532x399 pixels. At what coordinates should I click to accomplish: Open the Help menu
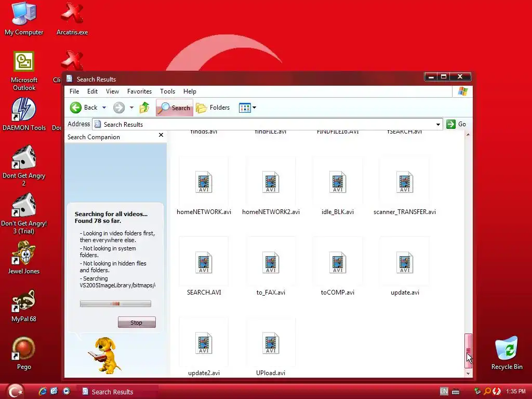(190, 91)
